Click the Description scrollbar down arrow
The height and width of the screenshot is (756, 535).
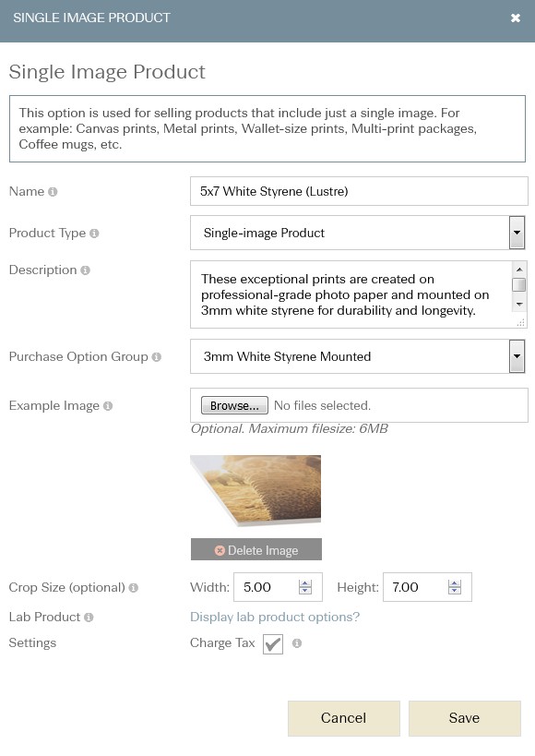(519, 305)
